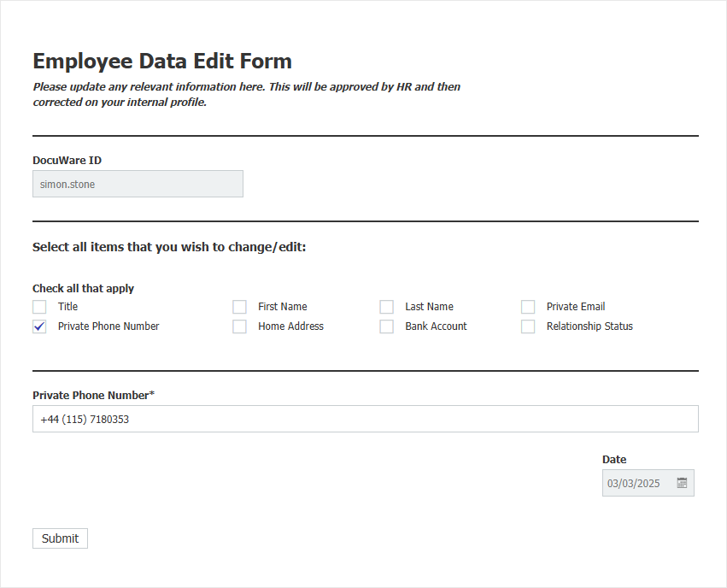Click the First Name label text
Image resolution: width=727 pixels, height=588 pixels.
282,306
